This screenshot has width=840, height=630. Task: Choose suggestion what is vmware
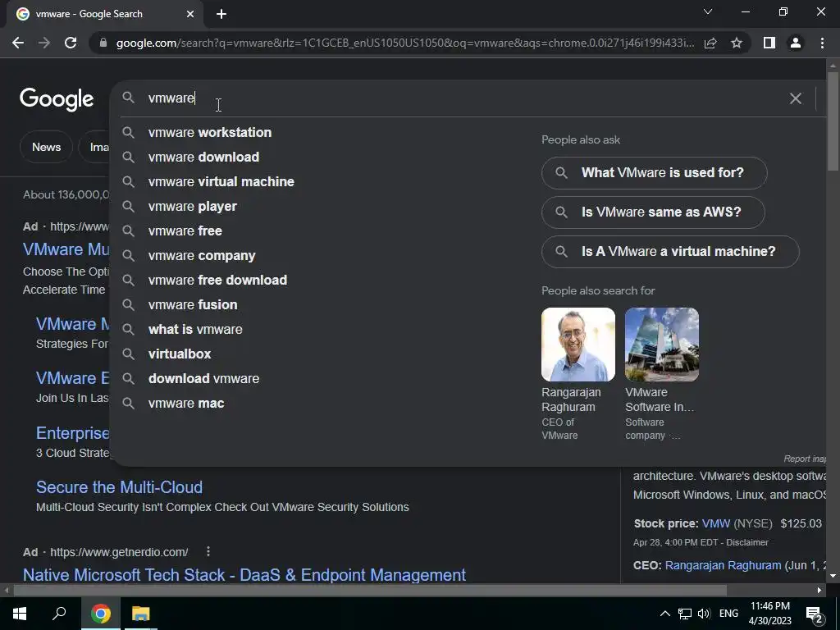(195, 330)
